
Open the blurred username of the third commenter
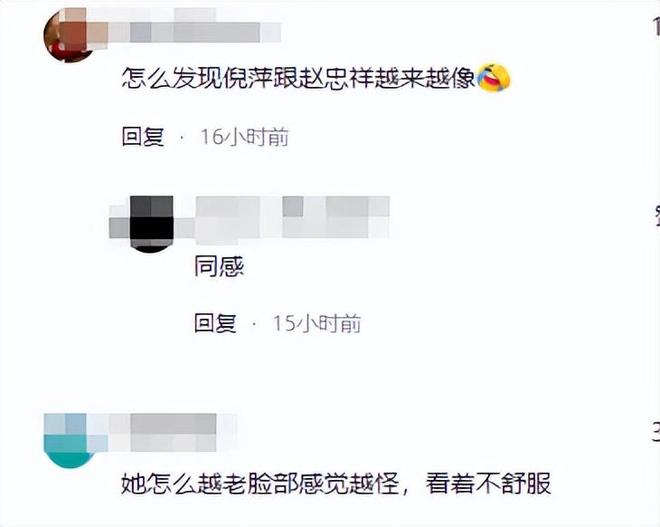pyautogui.click(x=173, y=433)
